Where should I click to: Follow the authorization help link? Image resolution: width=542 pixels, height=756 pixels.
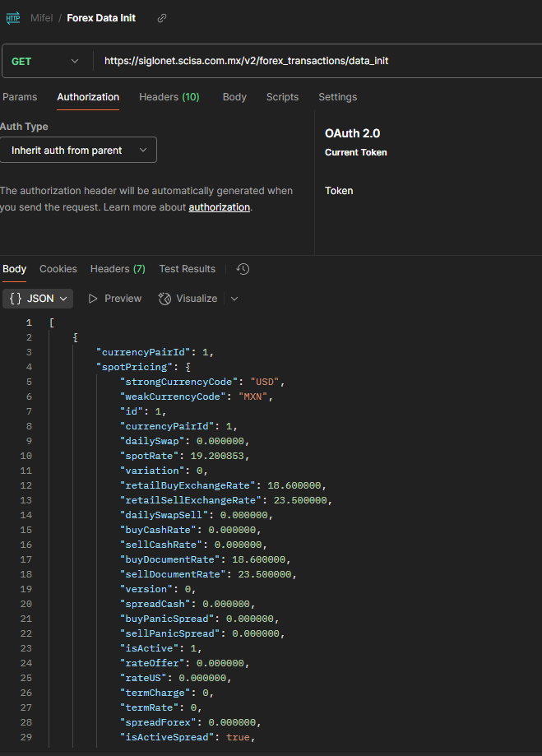[219, 207]
